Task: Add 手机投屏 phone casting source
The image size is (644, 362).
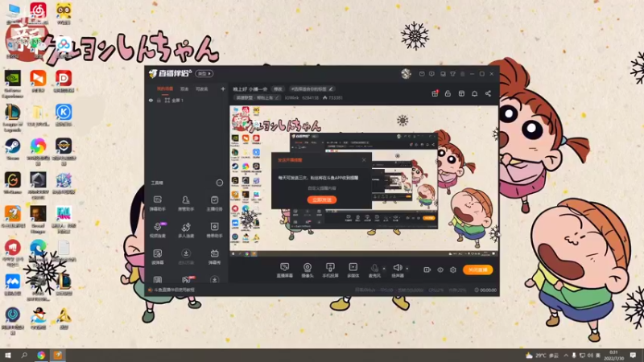Action: click(x=330, y=270)
